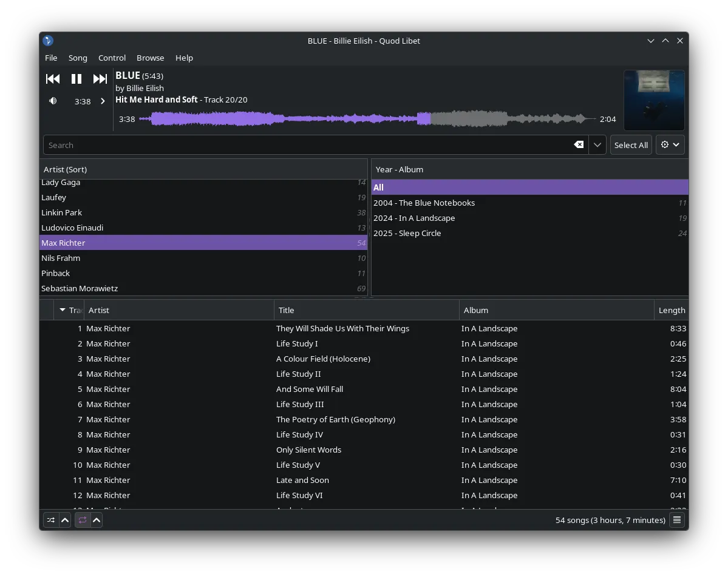Select Max Richter in the artist pane
Image resolution: width=728 pixels, height=577 pixels.
(203, 243)
